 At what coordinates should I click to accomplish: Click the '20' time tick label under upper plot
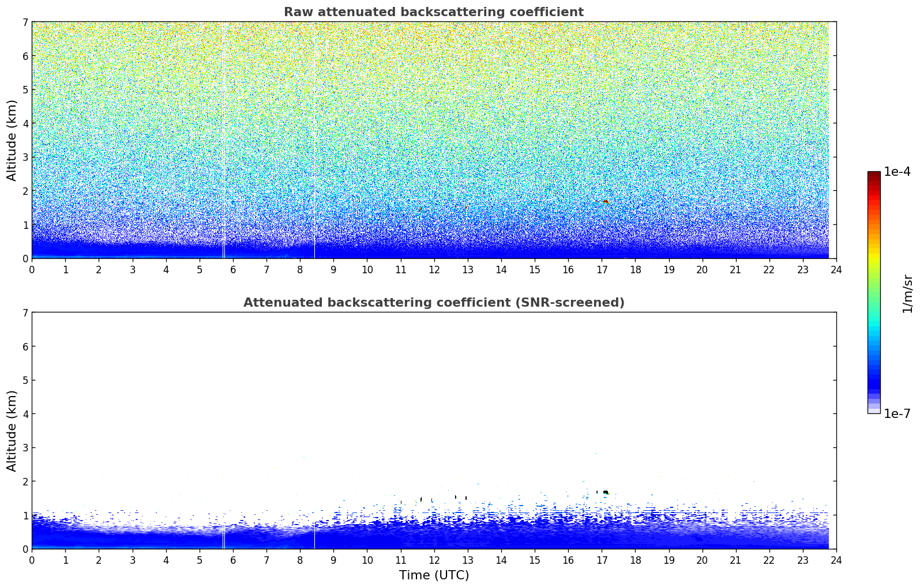click(702, 270)
